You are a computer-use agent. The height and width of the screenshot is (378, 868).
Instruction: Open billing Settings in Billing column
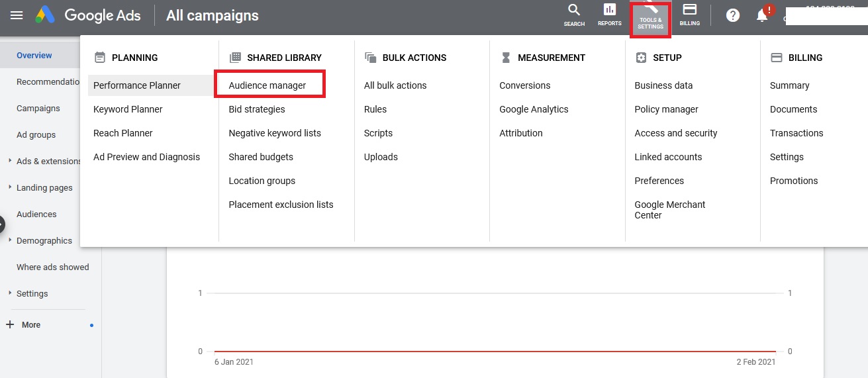[787, 157]
